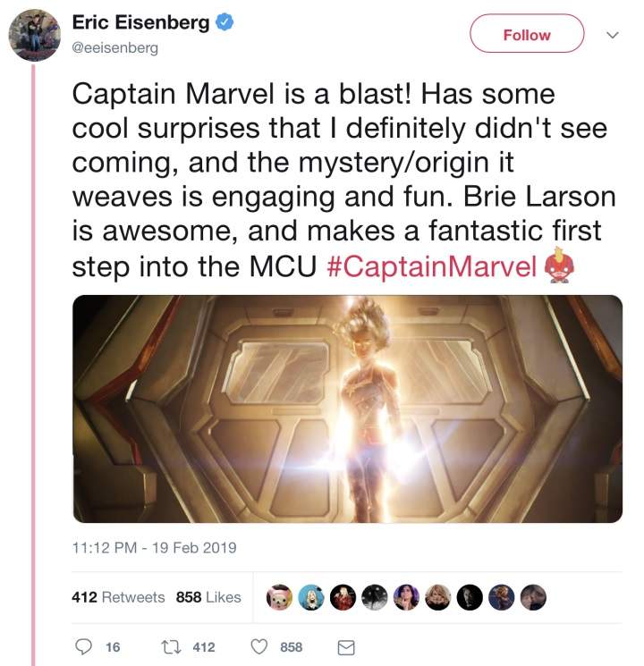View the 412 Retweets list

click(118, 597)
